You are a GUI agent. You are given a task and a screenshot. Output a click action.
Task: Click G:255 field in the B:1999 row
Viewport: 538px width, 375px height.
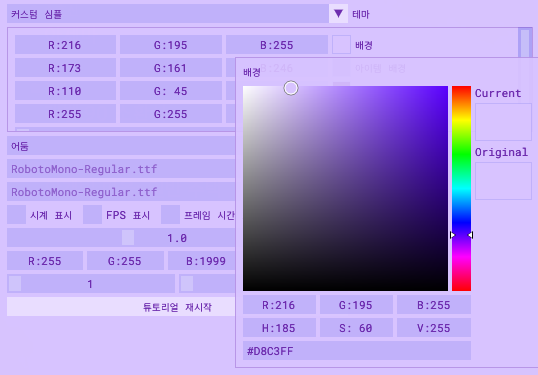(125, 260)
